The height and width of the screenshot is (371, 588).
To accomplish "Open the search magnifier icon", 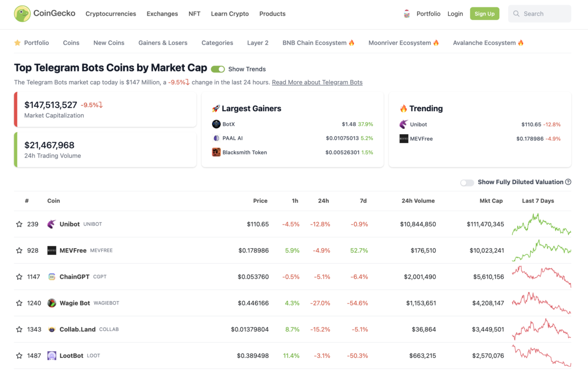I will click(516, 14).
